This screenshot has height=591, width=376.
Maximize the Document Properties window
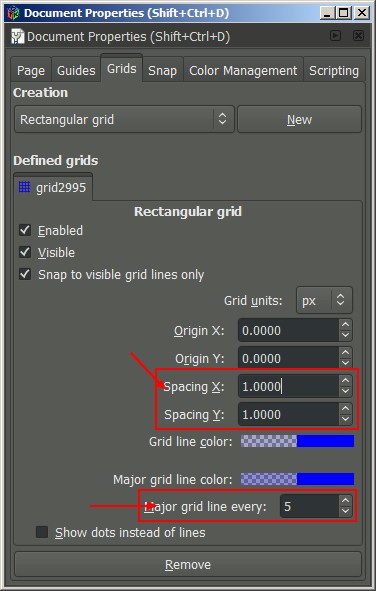click(344, 13)
